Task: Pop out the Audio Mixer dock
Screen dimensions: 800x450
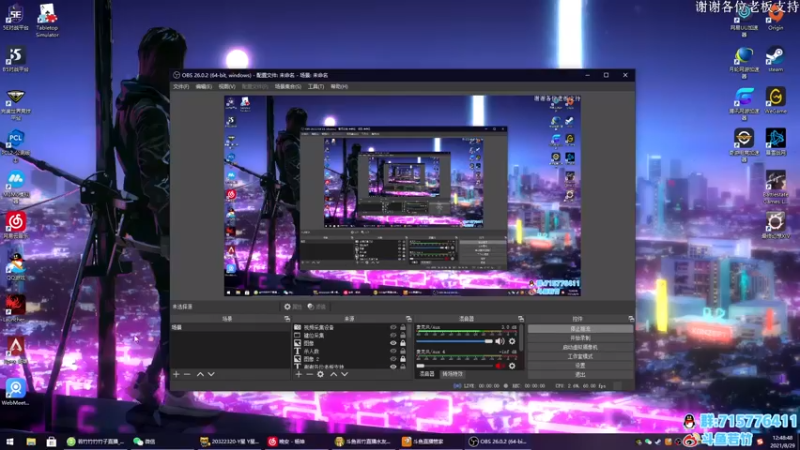Action: pyautogui.click(x=521, y=319)
